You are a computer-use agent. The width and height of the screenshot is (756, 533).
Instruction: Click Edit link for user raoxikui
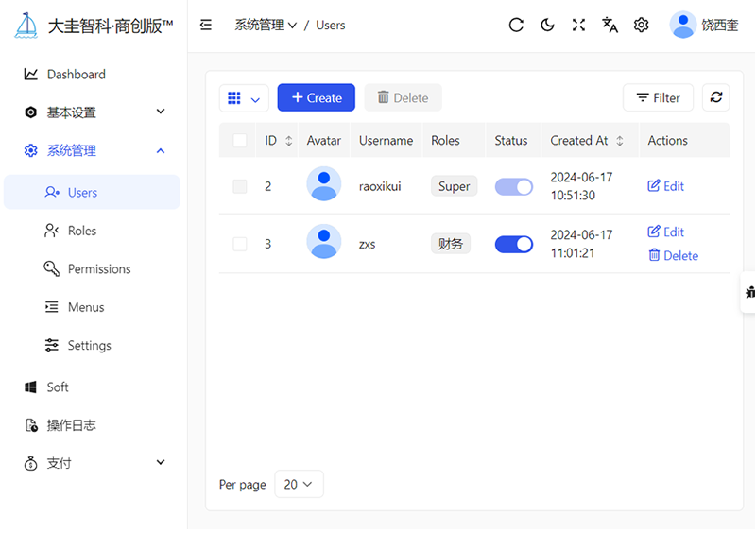pos(666,186)
